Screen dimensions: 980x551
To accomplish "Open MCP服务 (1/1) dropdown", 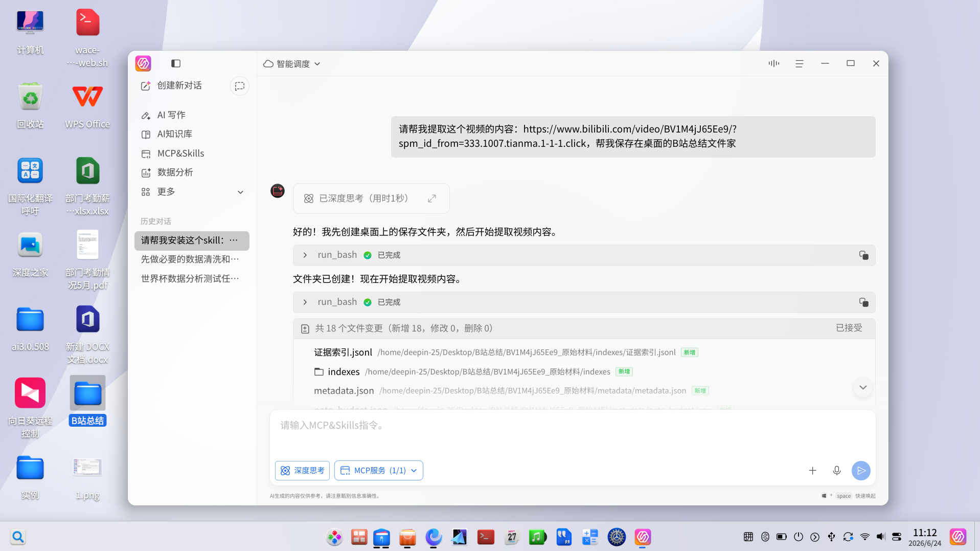I will 379,471.
